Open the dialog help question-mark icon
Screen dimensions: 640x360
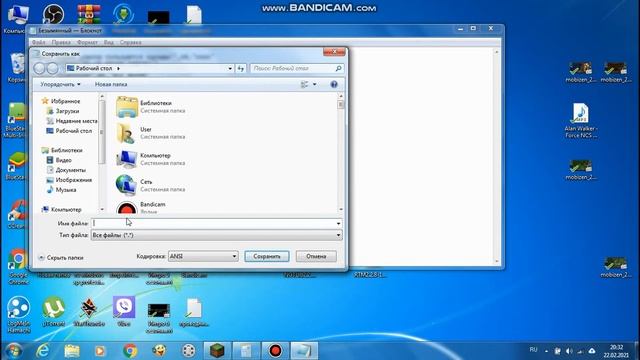tap(334, 84)
